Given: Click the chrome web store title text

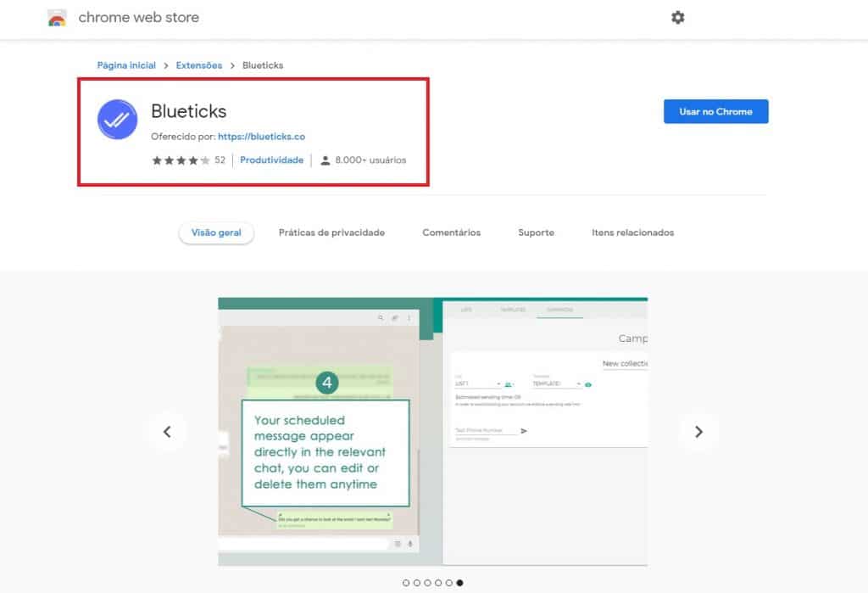Looking at the screenshot, I should pyautogui.click(x=138, y=18).
